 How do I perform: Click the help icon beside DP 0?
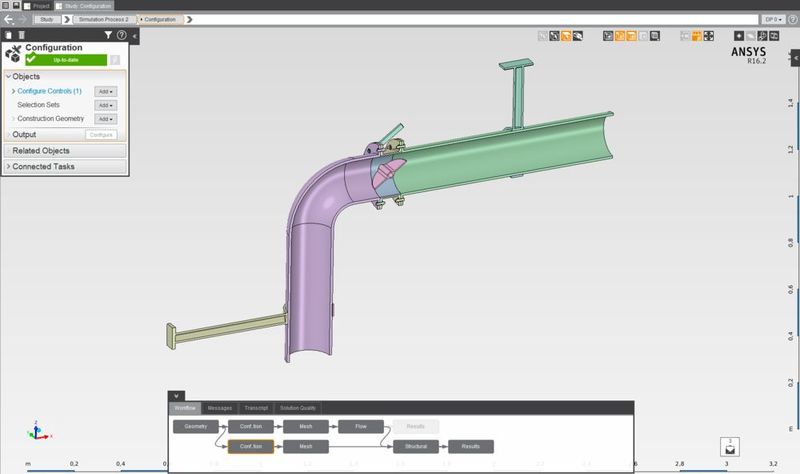point(792,19)
